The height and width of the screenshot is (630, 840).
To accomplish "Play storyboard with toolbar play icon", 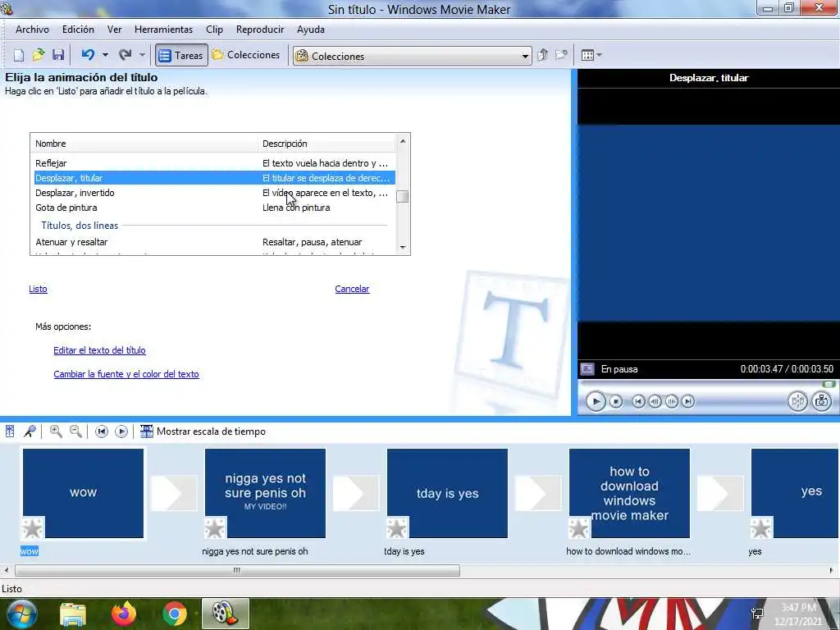I will coord(121,431).
